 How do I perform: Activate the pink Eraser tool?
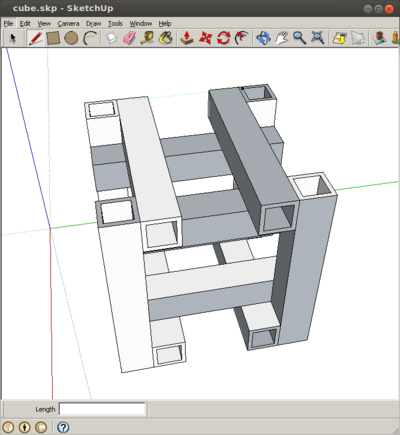click(x=130, y=38)
